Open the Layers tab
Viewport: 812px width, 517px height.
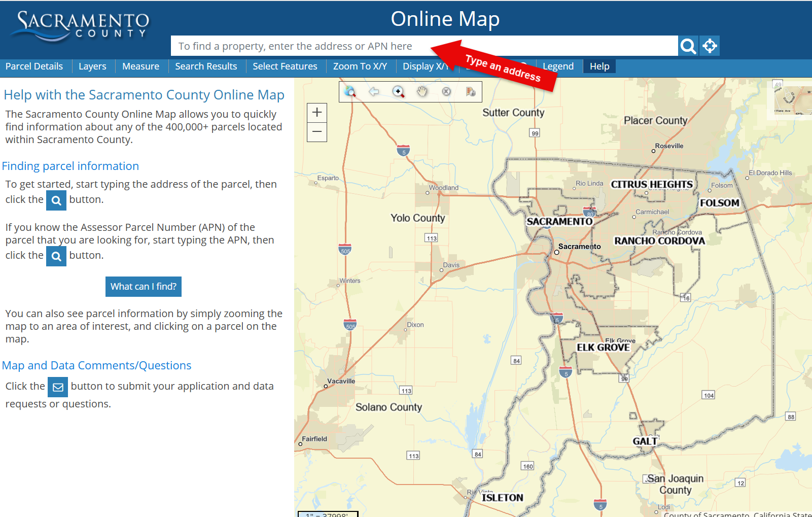pyautogui.click(x=92, y=66)
